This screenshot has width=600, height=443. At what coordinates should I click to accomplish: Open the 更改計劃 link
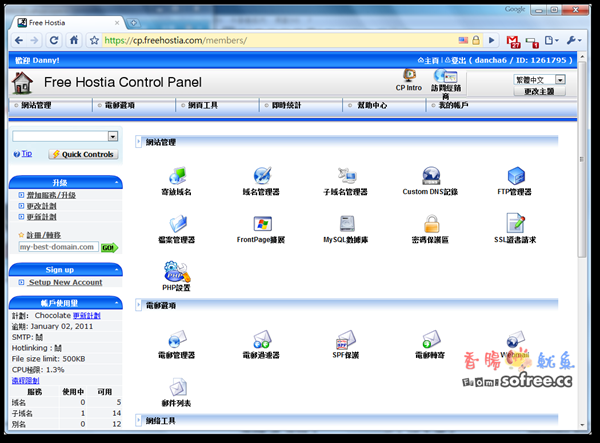coord(41,206)
